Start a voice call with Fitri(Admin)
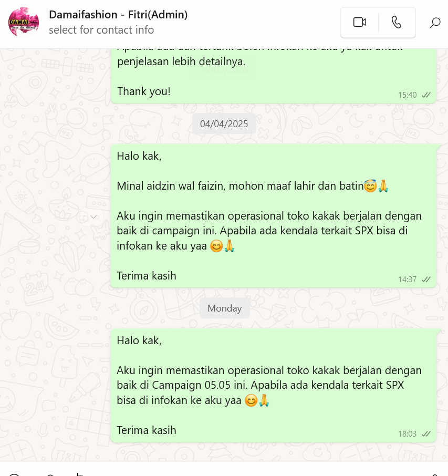The width and height of the screenshot is (448, 476). [x=397, y=23]
